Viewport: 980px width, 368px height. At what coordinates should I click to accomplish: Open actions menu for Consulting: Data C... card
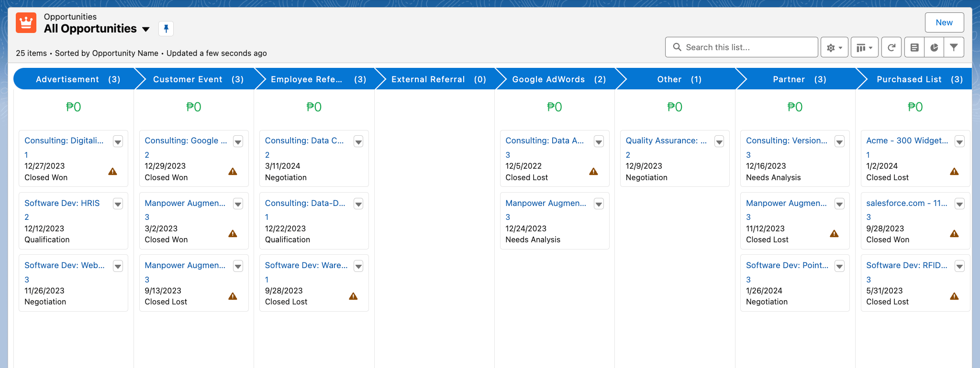point(358,141)
